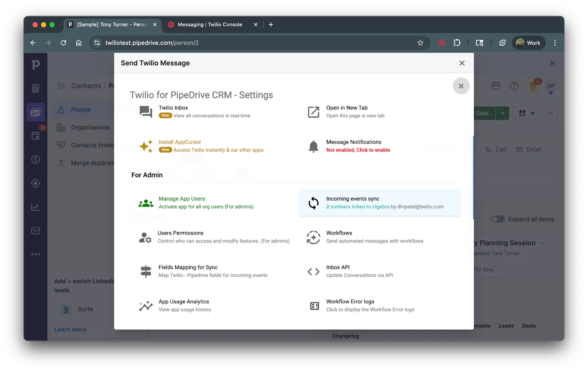Expand the view layout selector beside grid icon
Image resolution: width=588 pixels, height=372 pixels.
coord(531,113)
